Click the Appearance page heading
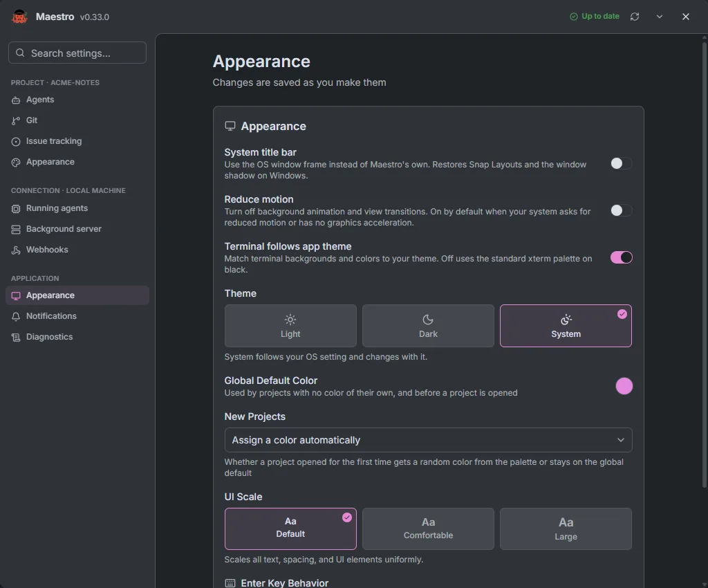Screen dimensions: 708x588 pyautogui.click(x=261, y=62)
